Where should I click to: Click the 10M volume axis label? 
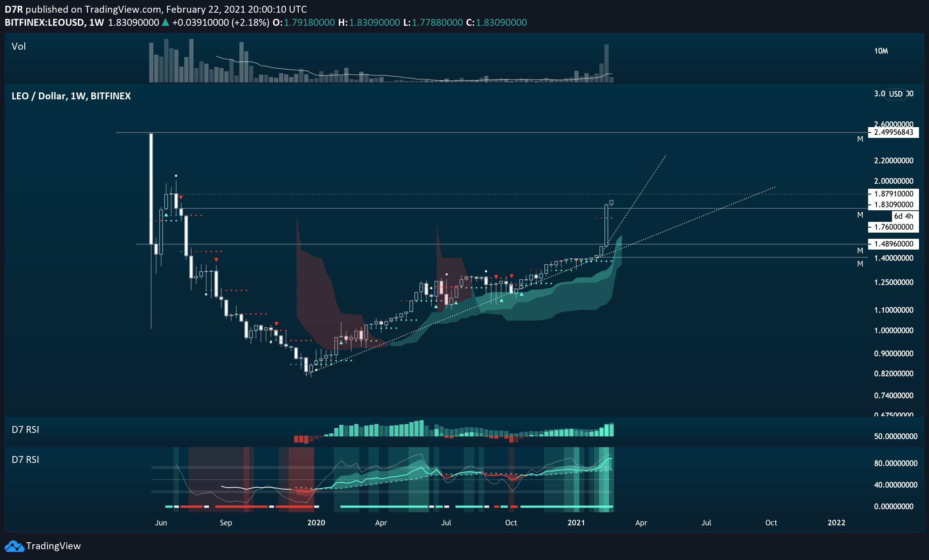[x=881, y=51]
